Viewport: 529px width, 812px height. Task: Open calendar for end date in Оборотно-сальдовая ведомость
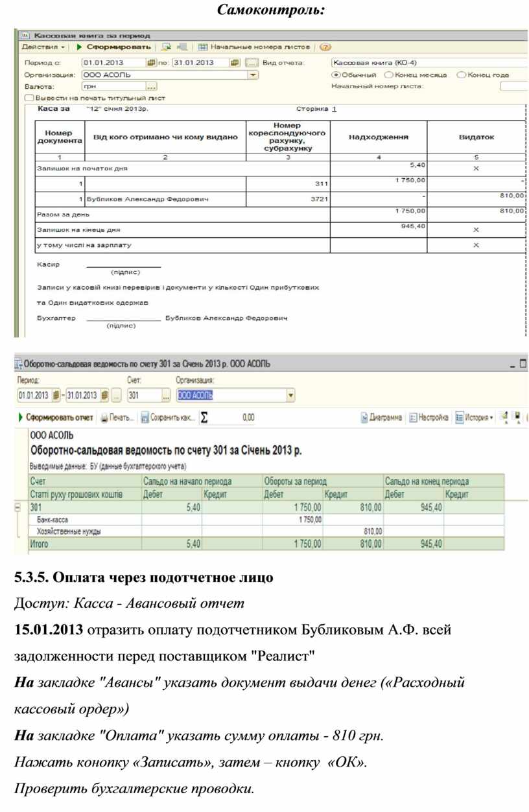104,395
